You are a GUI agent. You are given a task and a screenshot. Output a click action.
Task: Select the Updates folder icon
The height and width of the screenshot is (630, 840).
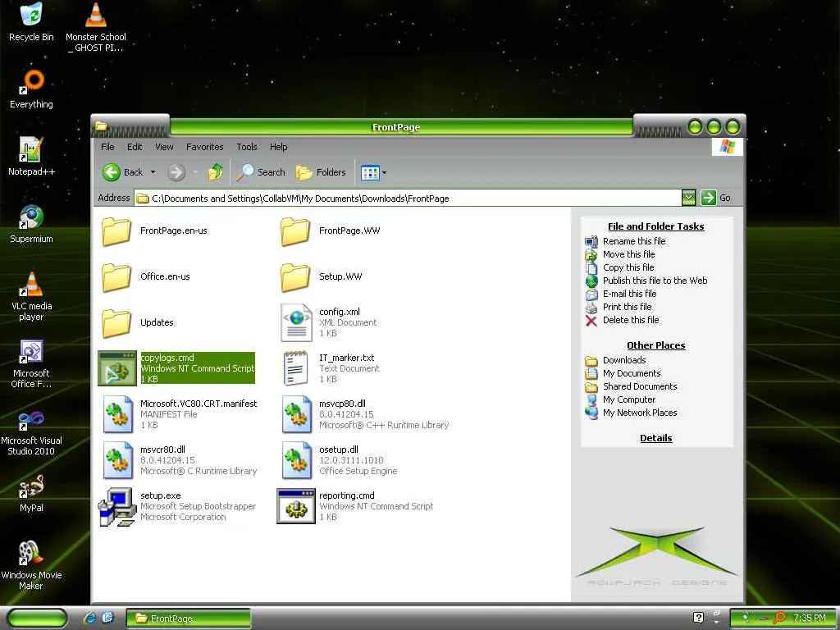(116, 323)
